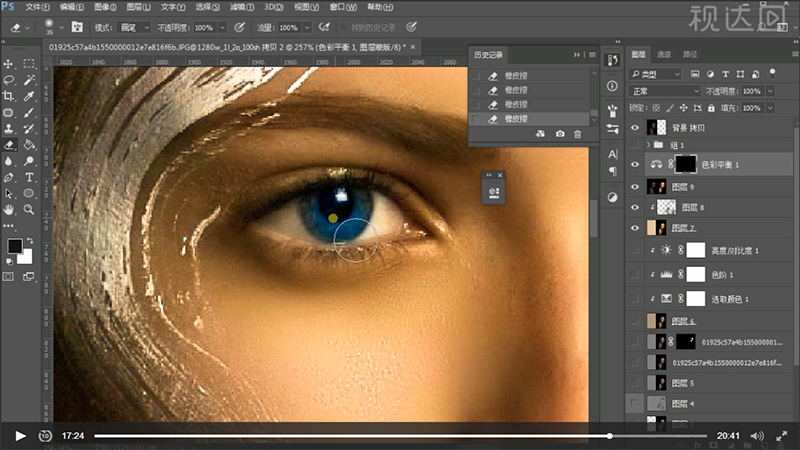
Task: Select the 图层 6 layer row
Action: click(x=711, y=321)
